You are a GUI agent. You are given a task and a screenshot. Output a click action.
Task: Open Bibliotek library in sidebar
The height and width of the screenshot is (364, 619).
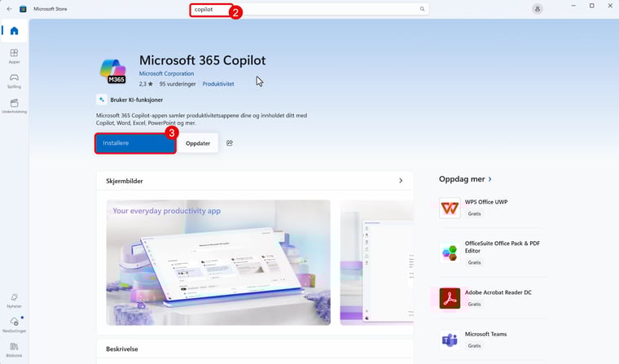[14, 350]
